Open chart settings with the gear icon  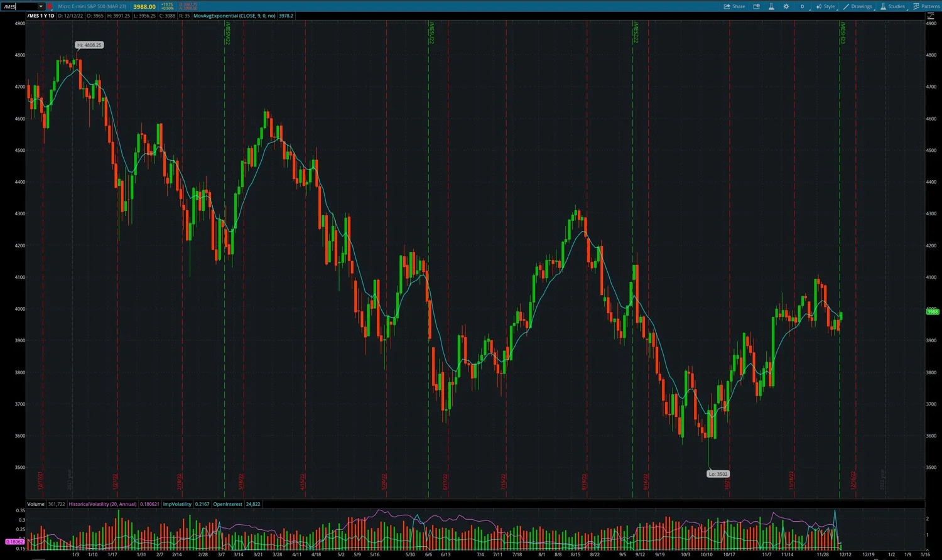tap(786, 6)
